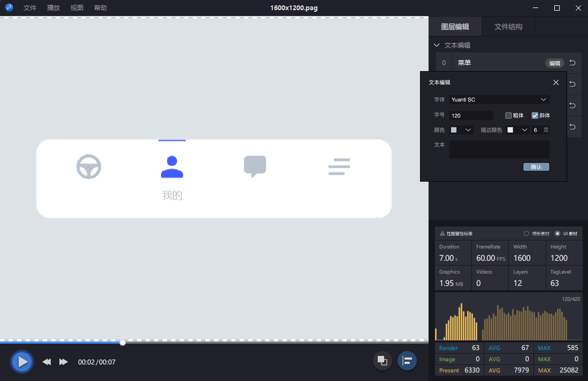The height and width of the screenshot is (381, 588).
Task: Click the Render 63 stat
Action: pos(460,348)
